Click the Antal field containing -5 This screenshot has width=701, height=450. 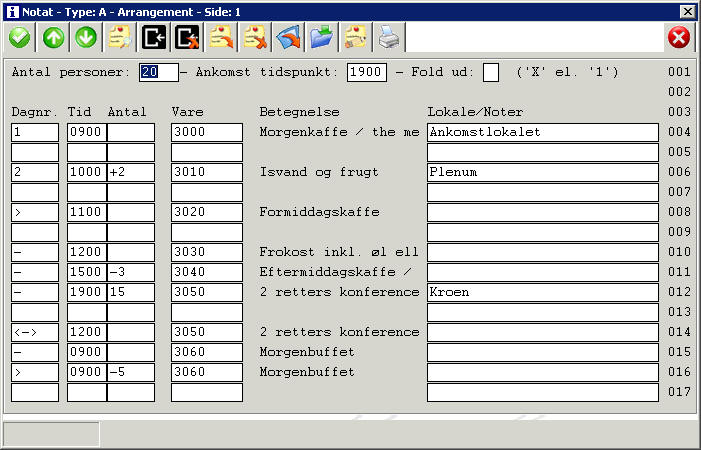[131, 372]
